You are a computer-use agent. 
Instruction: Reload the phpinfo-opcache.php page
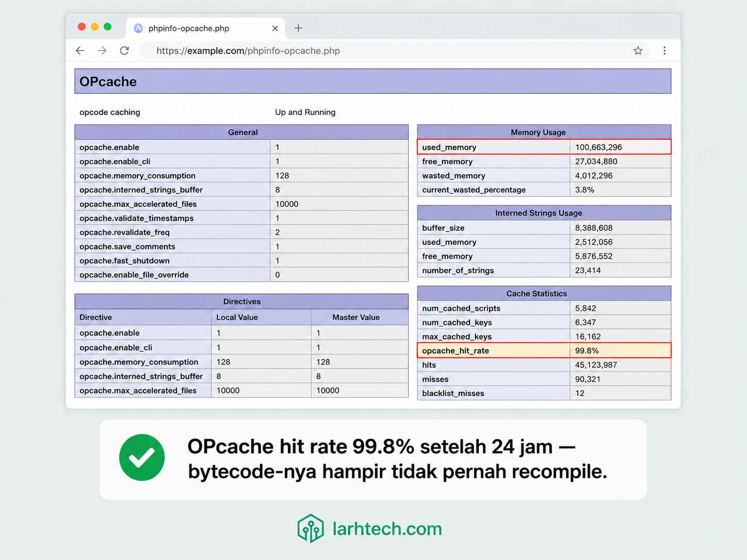[x=124, y=51]
